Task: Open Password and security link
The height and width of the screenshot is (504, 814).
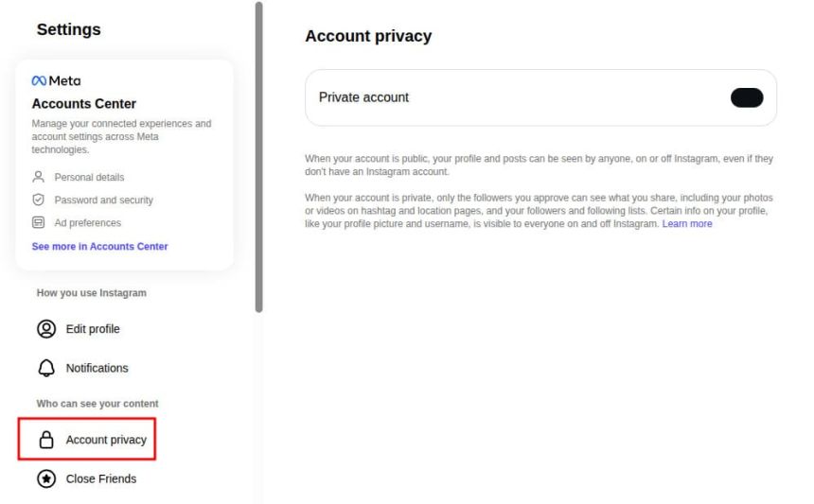Action: 102,200
